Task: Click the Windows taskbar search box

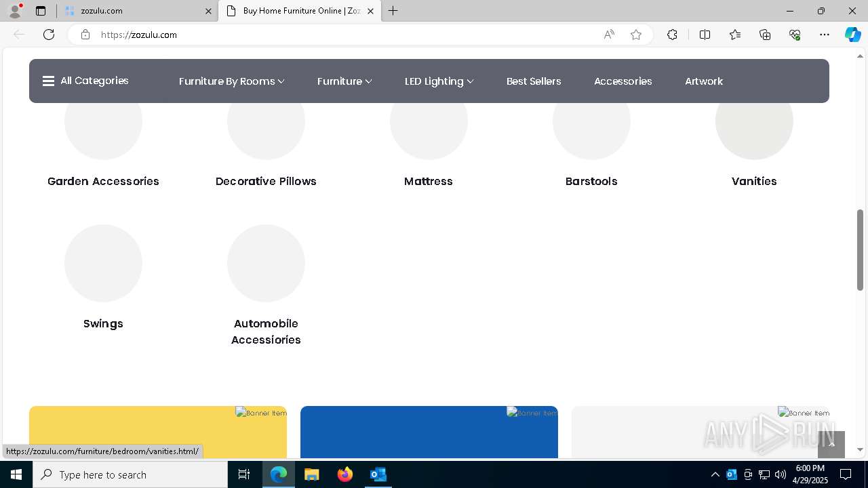Action: [x=130, y=474]
